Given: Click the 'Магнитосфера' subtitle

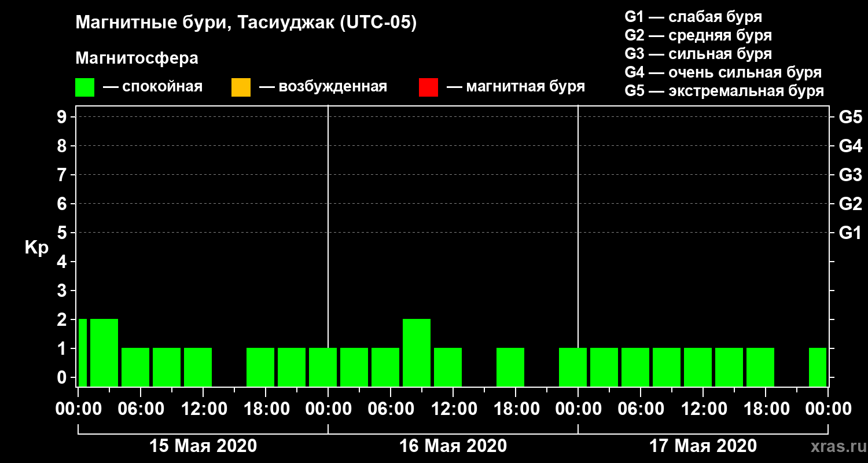Looking at the screenshot, I should [137, 58].
